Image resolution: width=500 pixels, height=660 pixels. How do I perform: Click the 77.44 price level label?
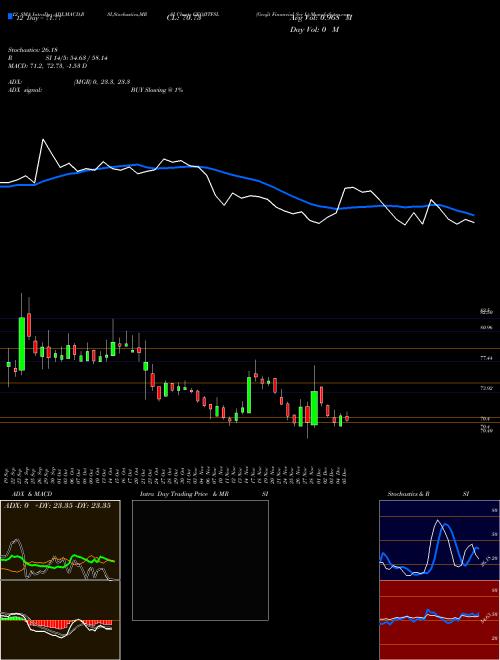pos(486,358)
